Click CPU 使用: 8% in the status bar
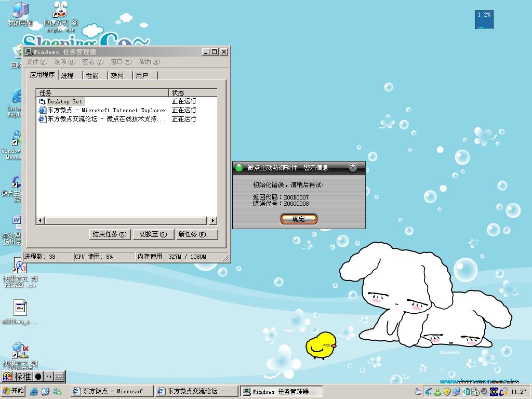 click(94, 257)
